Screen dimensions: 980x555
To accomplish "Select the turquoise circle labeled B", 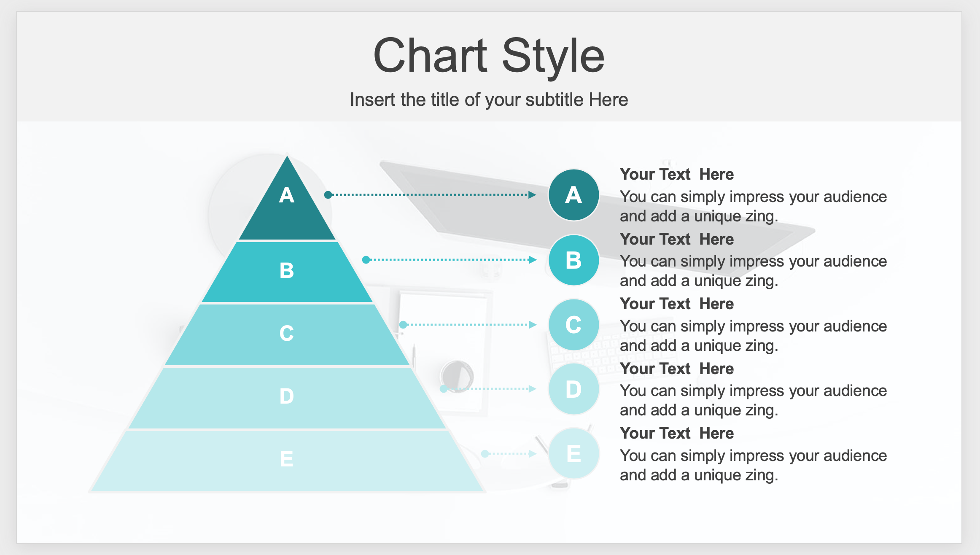I will [573, 260].
